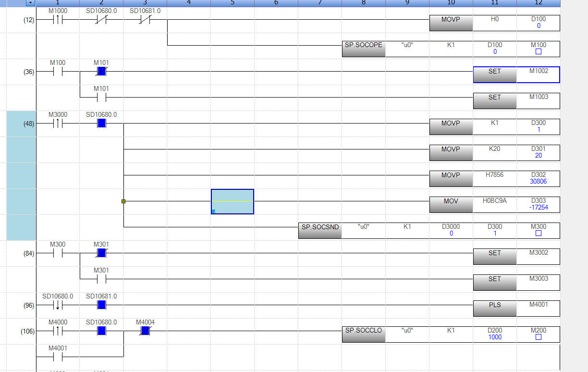588x372 pixels.
Task: Click the M1000 rising-edge contact
Action: [58, 20]
